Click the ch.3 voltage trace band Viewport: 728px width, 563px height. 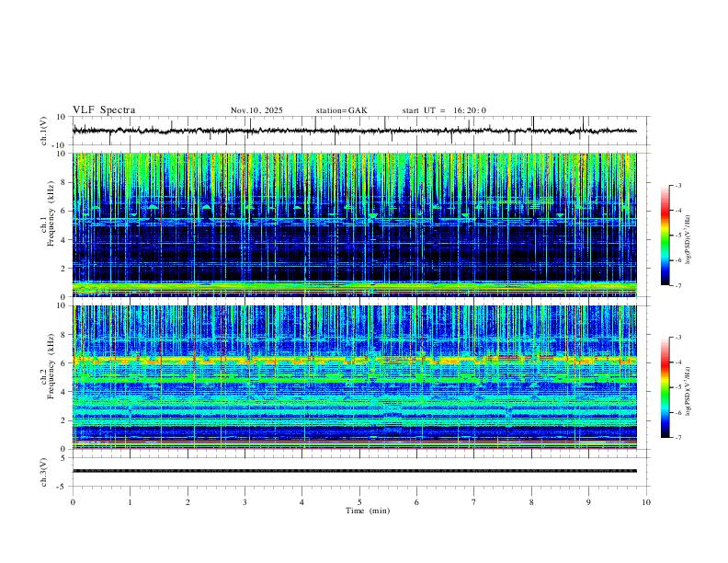click(354, 471)
